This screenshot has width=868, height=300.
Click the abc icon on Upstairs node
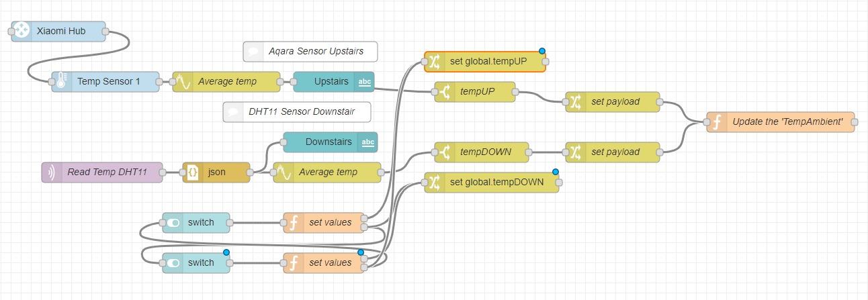pos(365,82)
